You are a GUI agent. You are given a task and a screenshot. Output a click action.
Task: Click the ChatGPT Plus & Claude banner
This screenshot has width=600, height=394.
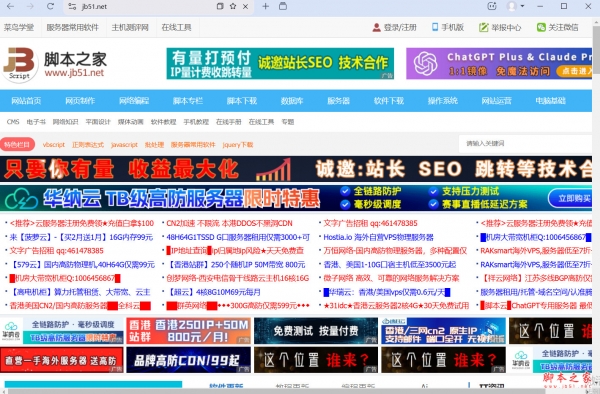click(x=499, y=63)
